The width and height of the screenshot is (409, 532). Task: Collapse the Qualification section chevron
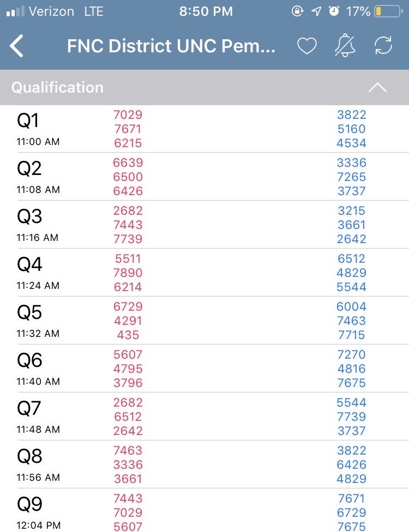coord(377,88)
